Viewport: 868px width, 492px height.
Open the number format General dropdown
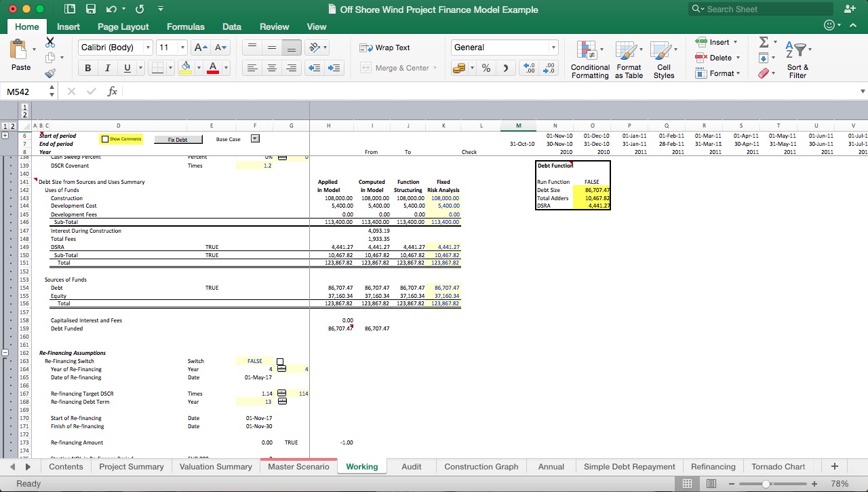[553, 48]
